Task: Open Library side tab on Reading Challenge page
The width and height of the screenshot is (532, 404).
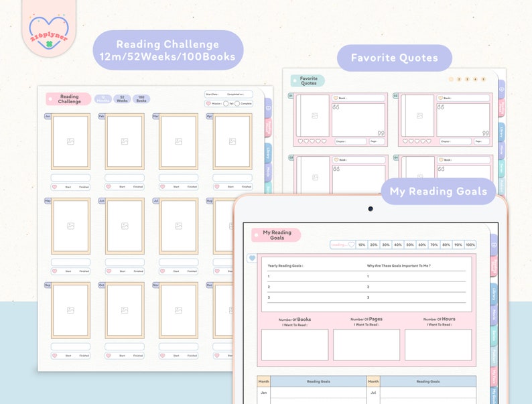Action: tap(268, 153)
